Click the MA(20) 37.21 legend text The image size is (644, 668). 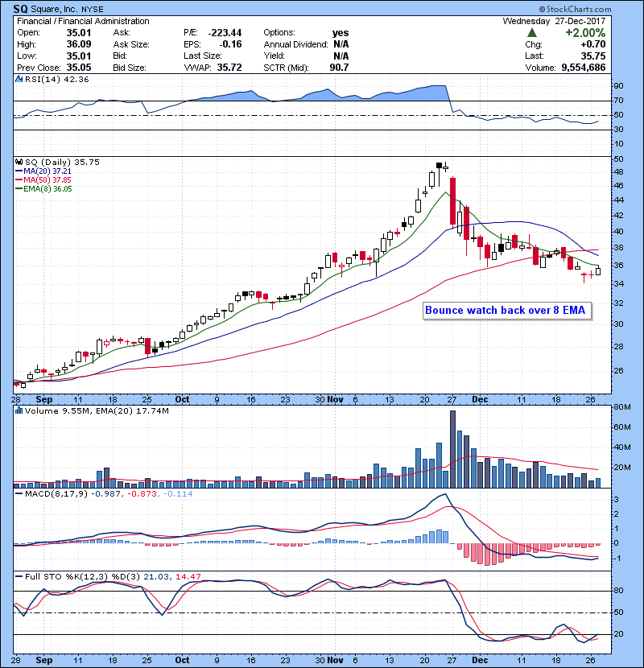click(47, 171)
